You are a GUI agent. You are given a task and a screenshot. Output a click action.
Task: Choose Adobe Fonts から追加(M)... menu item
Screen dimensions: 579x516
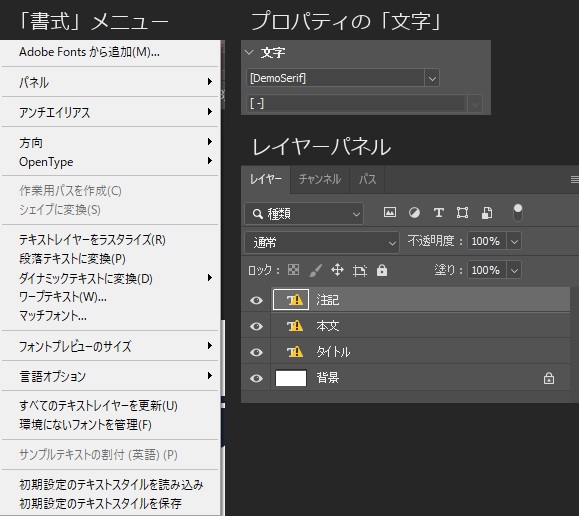[110, 52]
